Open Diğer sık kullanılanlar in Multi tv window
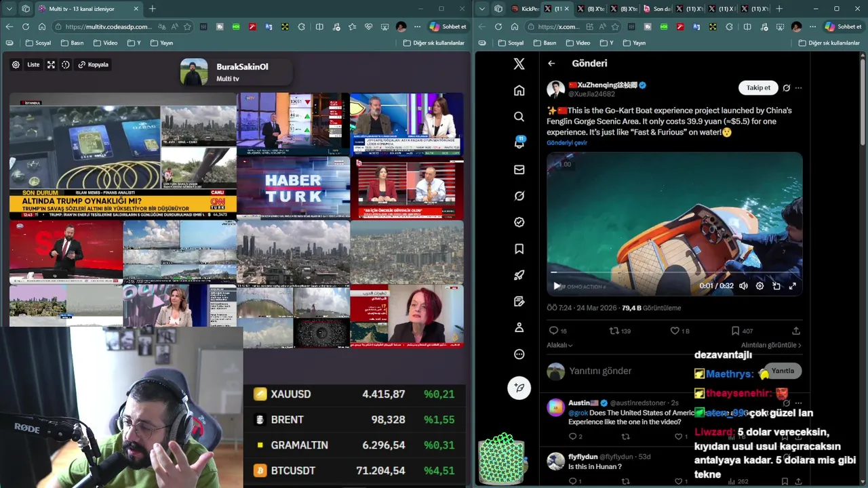The width and height of the screenshot is (868, 488). 433,43
